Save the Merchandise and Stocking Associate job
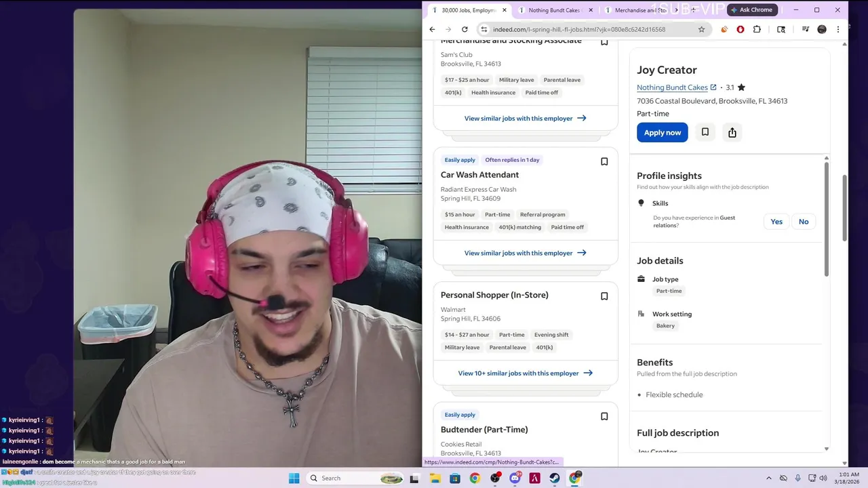 (604, 42)
